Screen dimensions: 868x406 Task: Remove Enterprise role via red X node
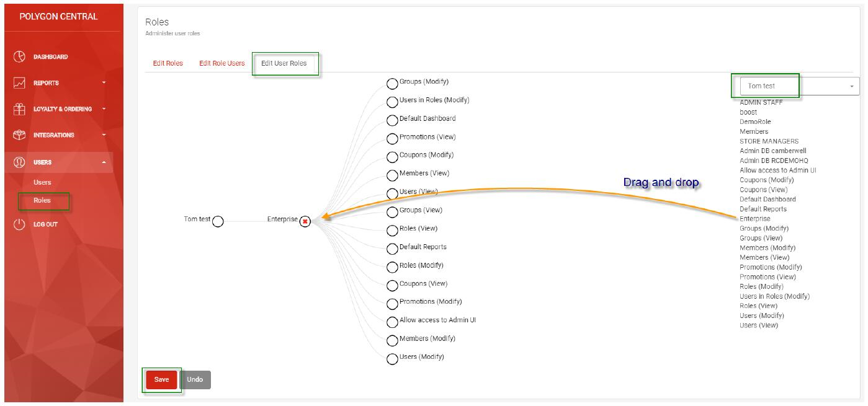(x=305, y=222)
